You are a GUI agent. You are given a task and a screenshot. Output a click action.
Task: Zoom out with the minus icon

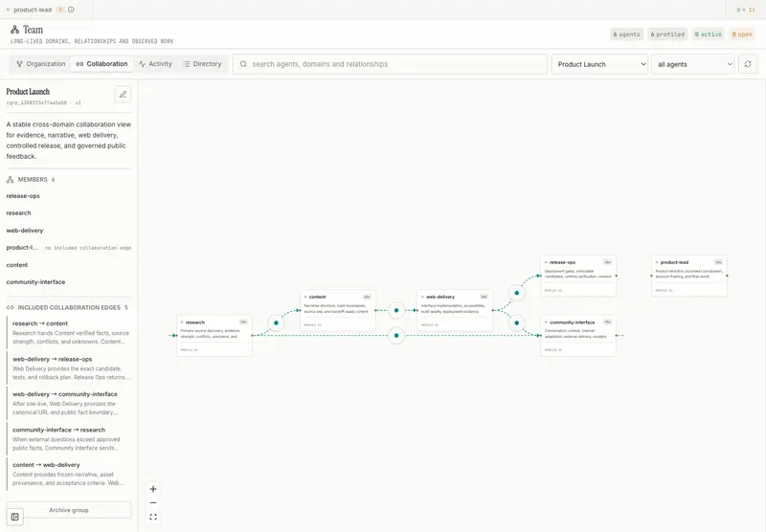coord(153,502)
